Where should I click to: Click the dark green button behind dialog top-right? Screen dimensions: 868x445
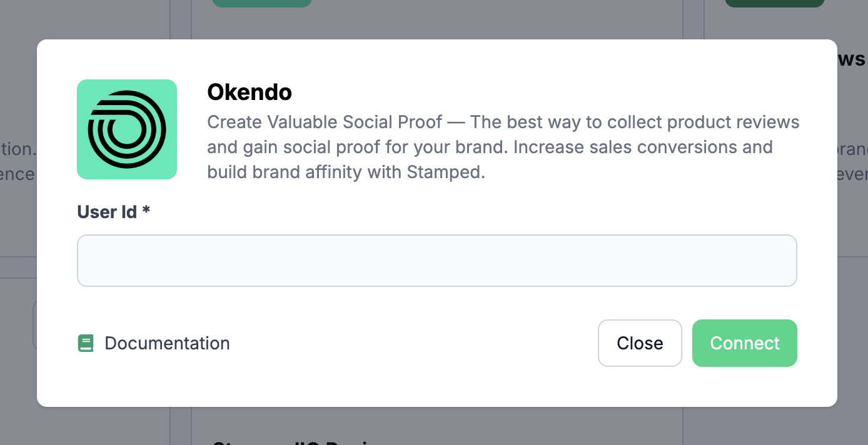coord(774,3)
